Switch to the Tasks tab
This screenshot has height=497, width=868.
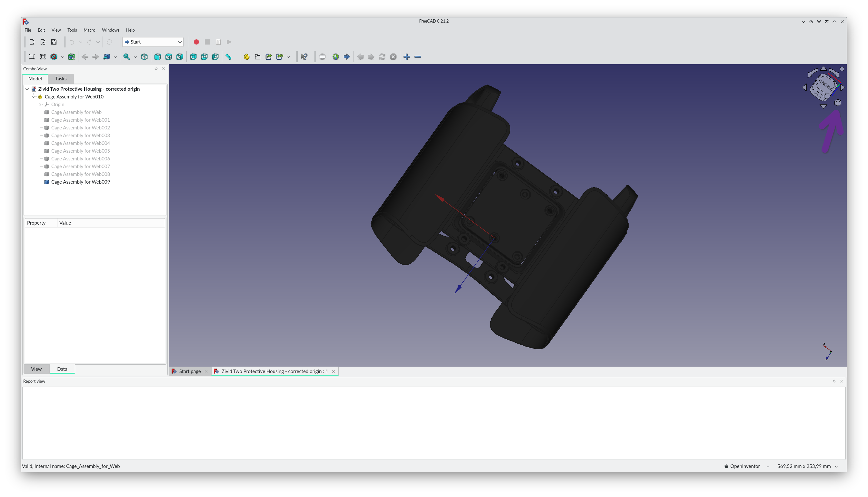coord(61,79)
